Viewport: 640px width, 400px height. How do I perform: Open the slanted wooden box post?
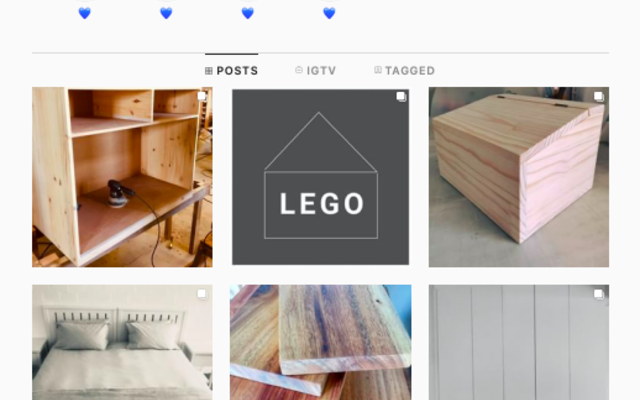519,177
